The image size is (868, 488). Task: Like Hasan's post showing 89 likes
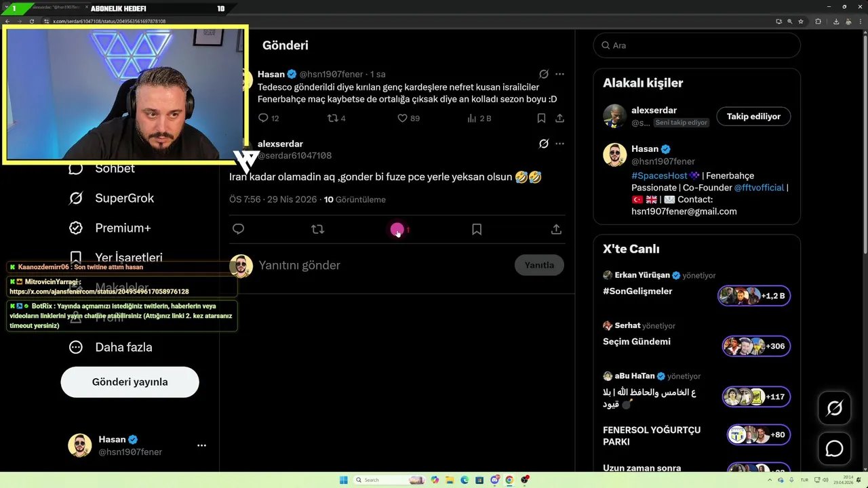[x=402, y=118]
